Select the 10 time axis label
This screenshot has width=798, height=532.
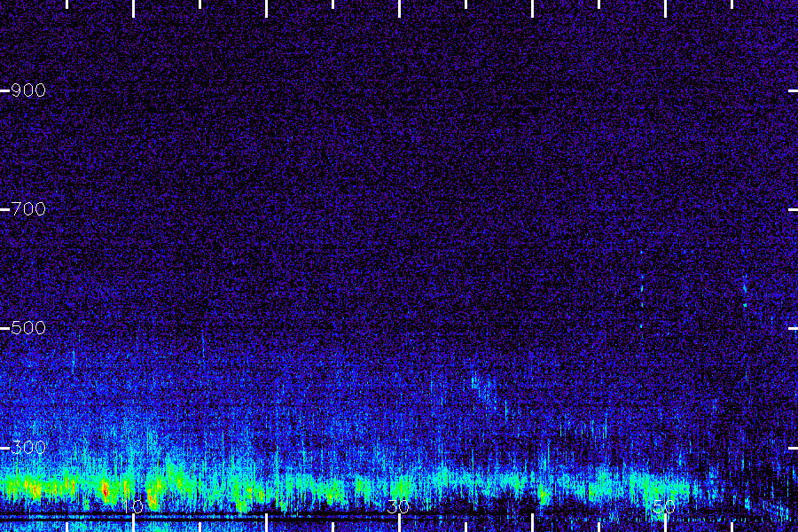click(133, 506)
